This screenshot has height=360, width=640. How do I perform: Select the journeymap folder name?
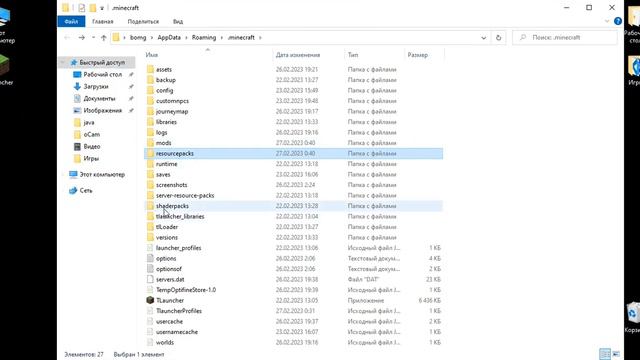coord(172,111)
